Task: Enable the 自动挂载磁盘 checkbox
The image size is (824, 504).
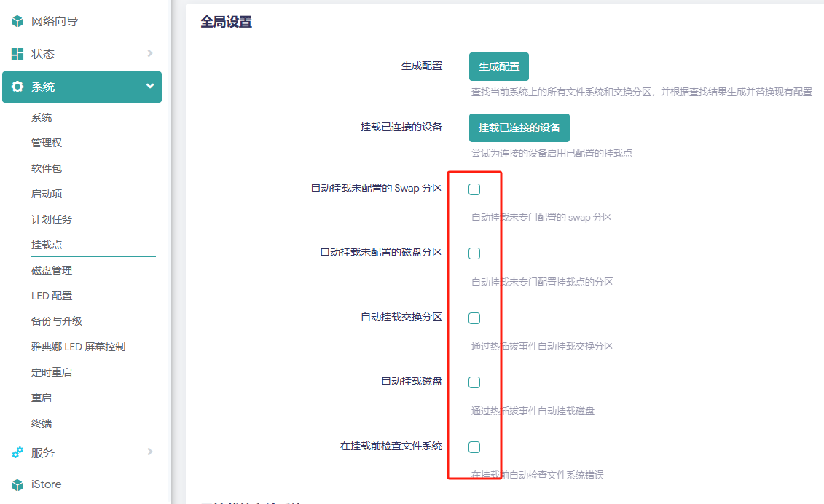Action: [474, 382]
